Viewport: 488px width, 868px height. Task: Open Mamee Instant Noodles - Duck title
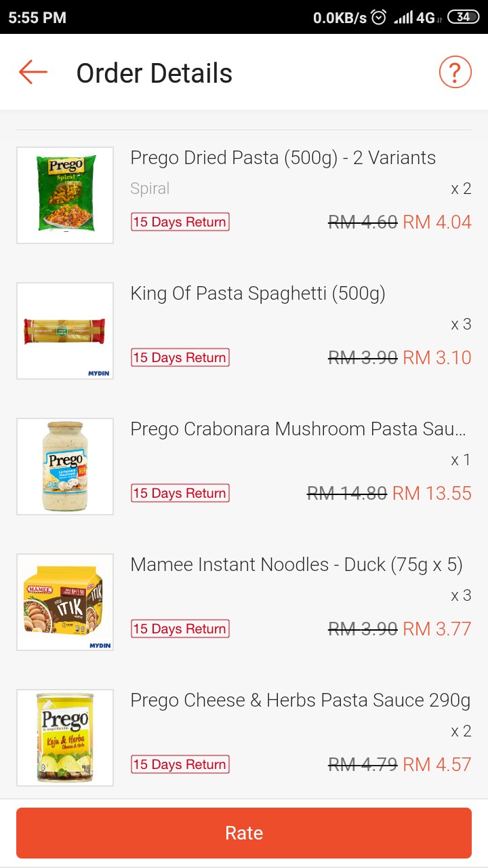tap(296, 565)
